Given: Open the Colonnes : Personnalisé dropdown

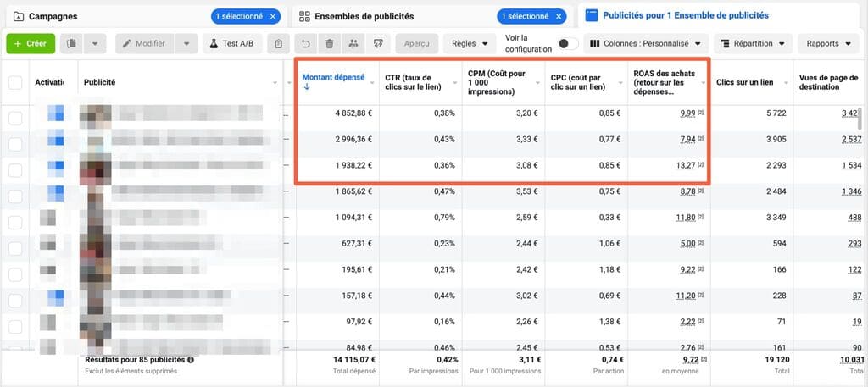Looking at the screenshot, I should coord(645,44).
